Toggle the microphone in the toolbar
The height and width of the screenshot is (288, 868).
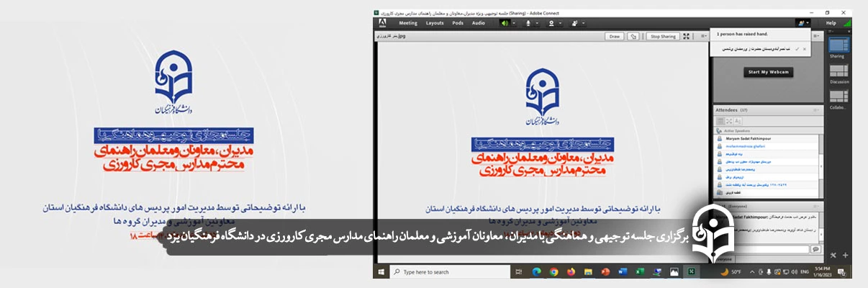point(528,23)
